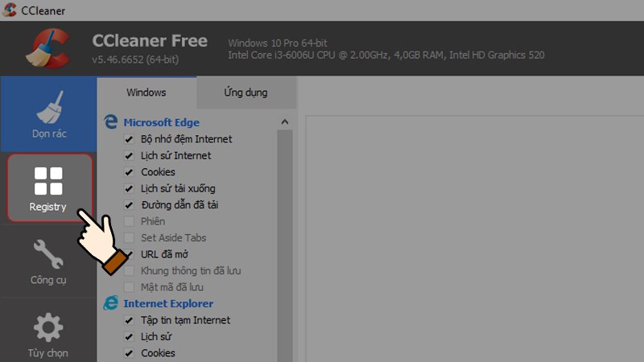Enable Khung thông tin đã lưu checkbox
Screen dimensions: 644x362
pos(129,270)
